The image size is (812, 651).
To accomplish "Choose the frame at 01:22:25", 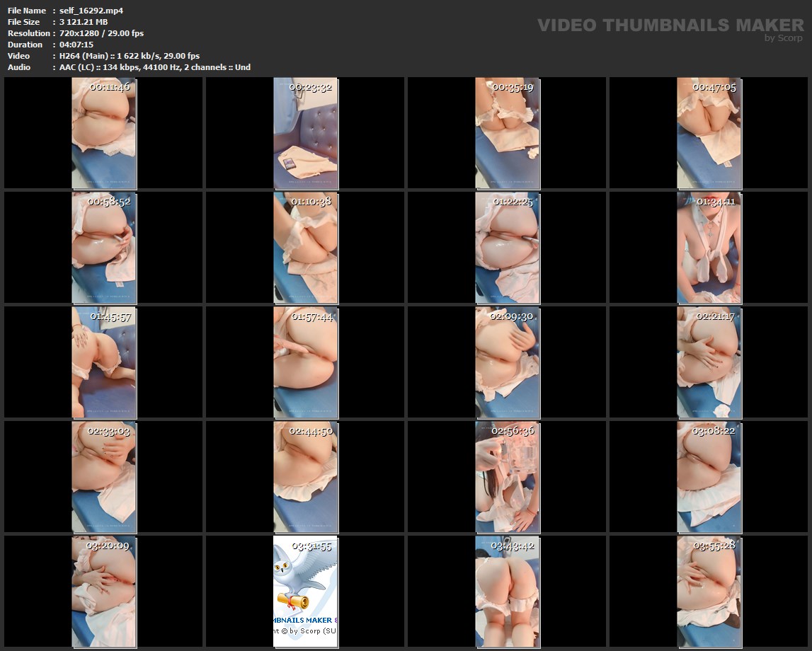I will (507, 248).
